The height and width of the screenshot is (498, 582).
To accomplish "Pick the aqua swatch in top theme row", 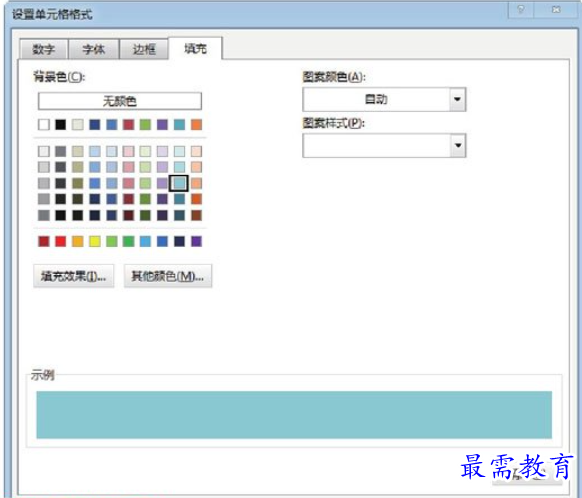I will click(x=179, y=124).
